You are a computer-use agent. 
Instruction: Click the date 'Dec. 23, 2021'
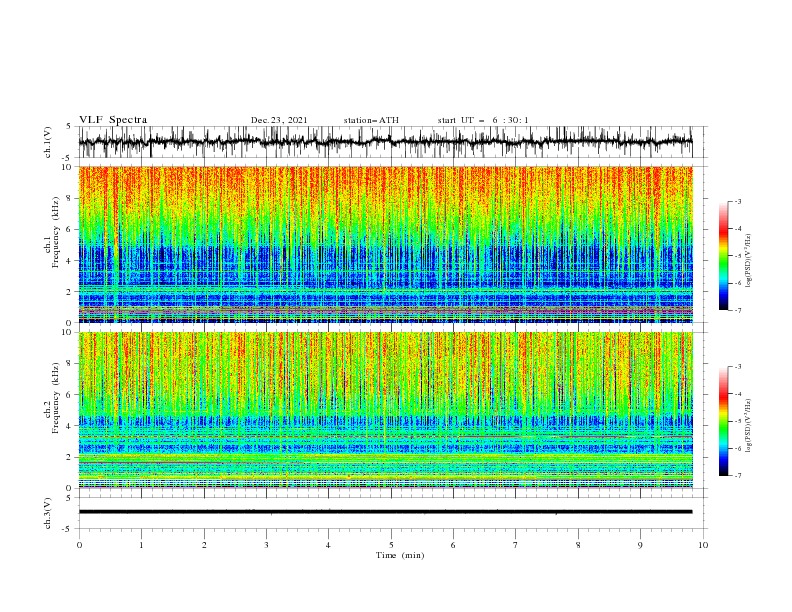point(279,120)
